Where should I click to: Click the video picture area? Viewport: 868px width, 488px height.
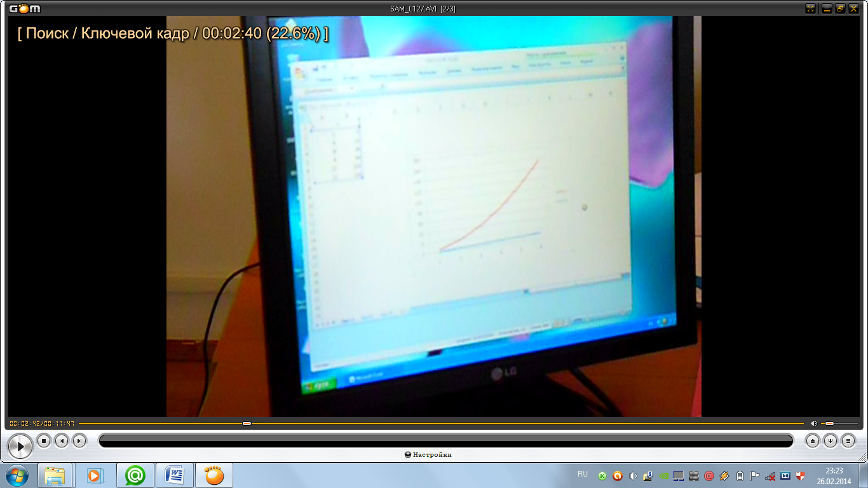[433, 216]
